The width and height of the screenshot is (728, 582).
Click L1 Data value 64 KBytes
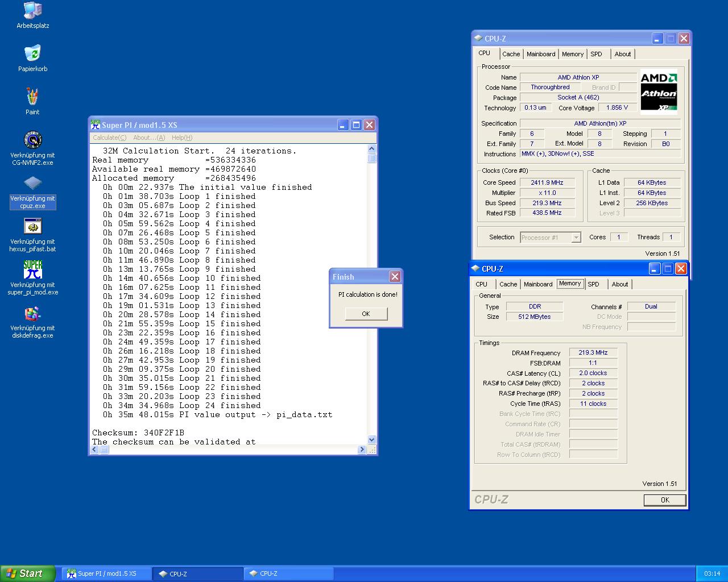coord(652,182)
